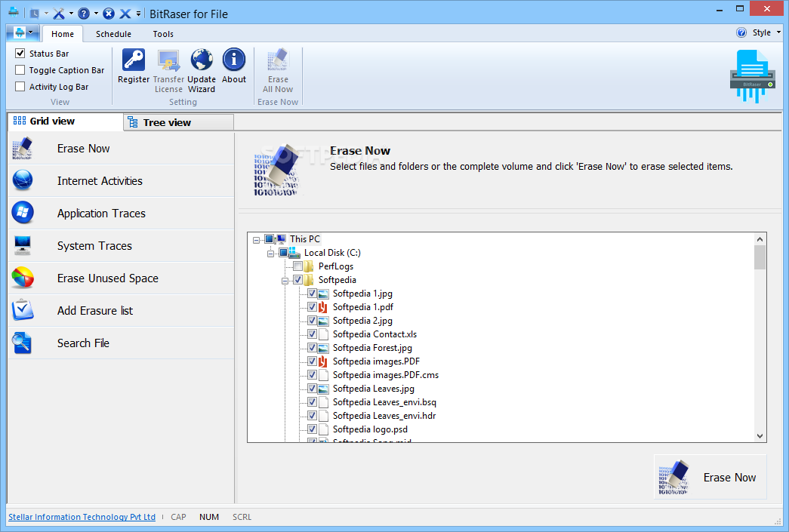Click the PerfLogs folder icon
Image resolution: width=789 pixels, height=532 pixels.
tap(309, 266)
